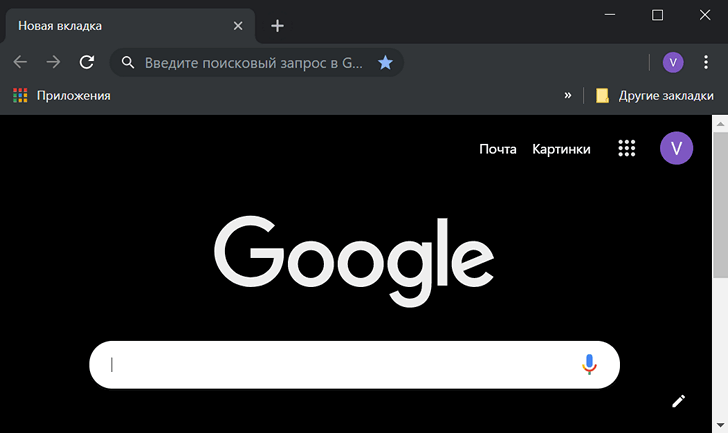This screenshot has height=433, width=728.
Task: Click the vertical scrollbar thumb
Action: 720,205
